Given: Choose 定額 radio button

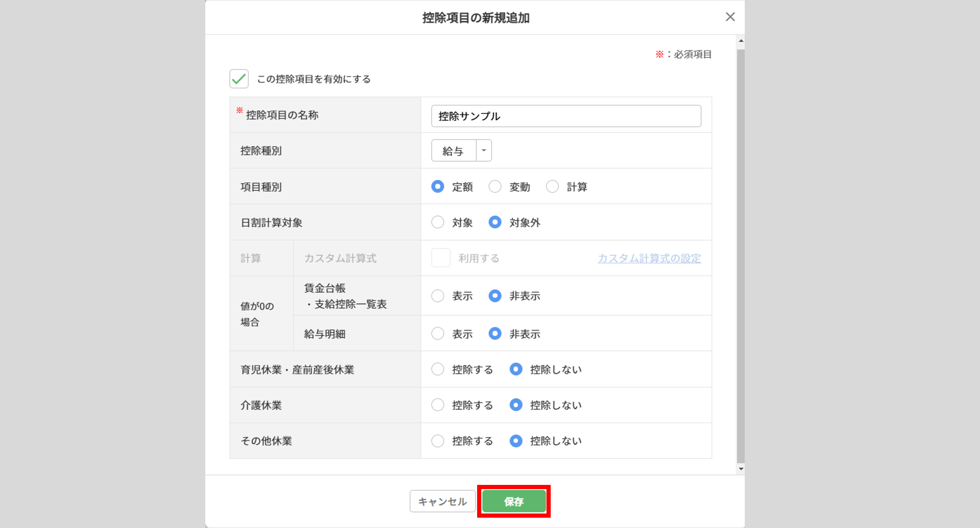Looking at the screenshot, I should point(438,186).
